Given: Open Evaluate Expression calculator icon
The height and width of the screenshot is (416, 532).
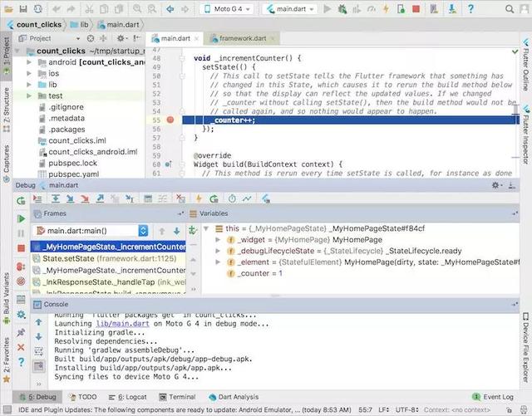Looking at the screenshot, I should click(x=148, y=198).
